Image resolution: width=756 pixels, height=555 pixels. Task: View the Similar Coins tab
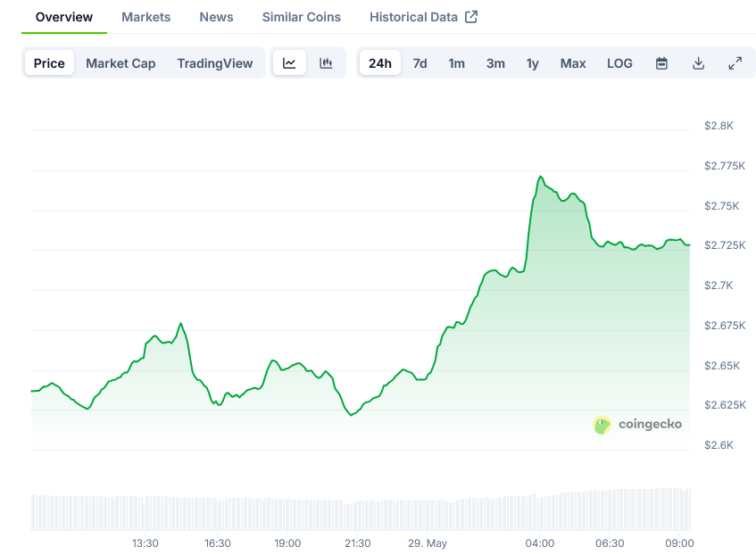pos(301,16)
